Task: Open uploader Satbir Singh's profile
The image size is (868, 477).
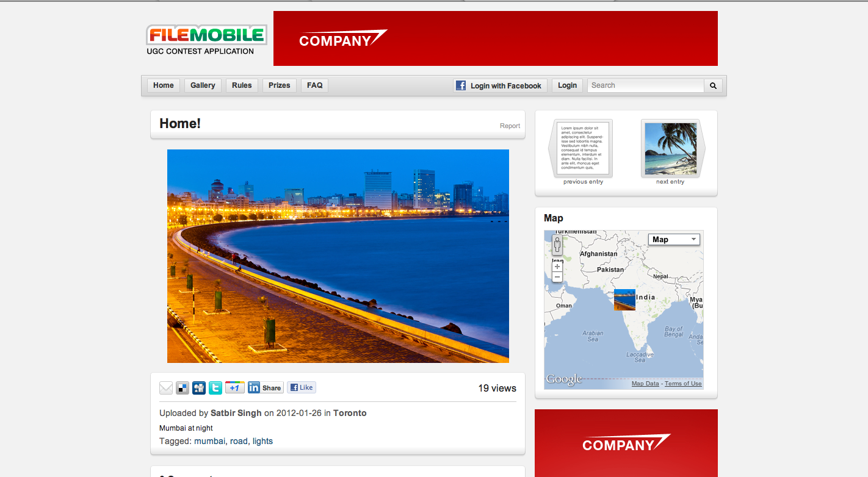Action: click(x=236, y=413)
